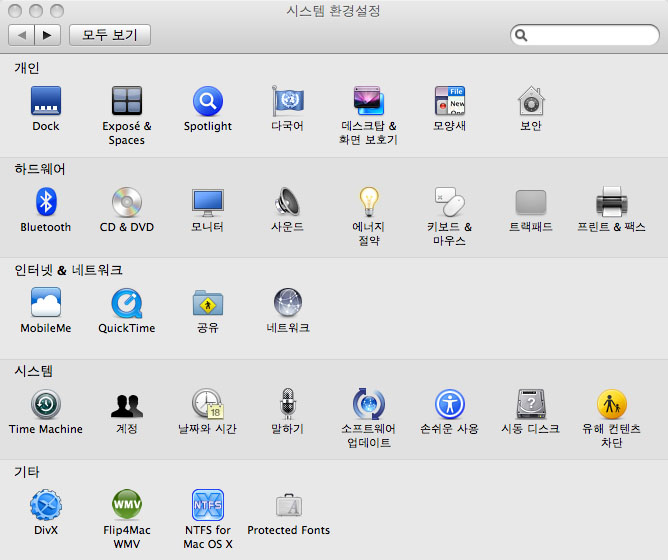Viewport: 668px width, 560px height.
Task: Open the 계정 (Accounts) pane
Action: pyautogui.click(x=127, y=405)
